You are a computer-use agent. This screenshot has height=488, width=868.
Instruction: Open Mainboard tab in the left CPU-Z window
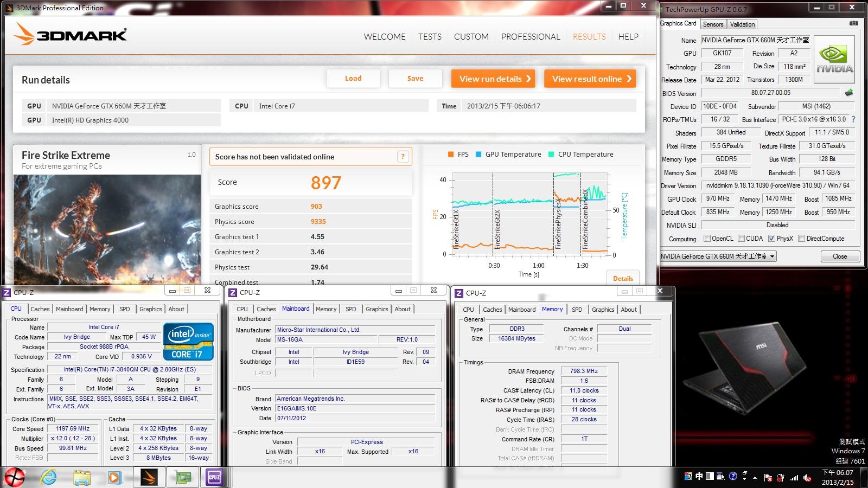pos(70,309)
